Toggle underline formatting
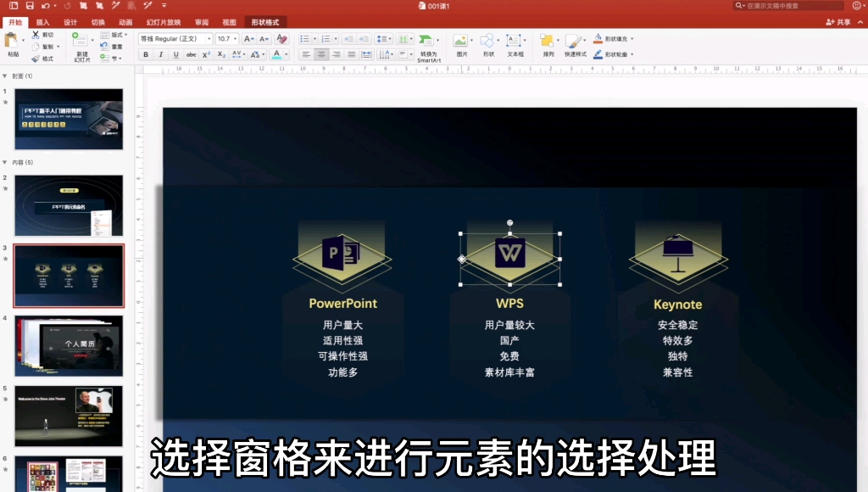Viewport: 868px width, 492px height. pyautogui.click(x=175, y=53)
